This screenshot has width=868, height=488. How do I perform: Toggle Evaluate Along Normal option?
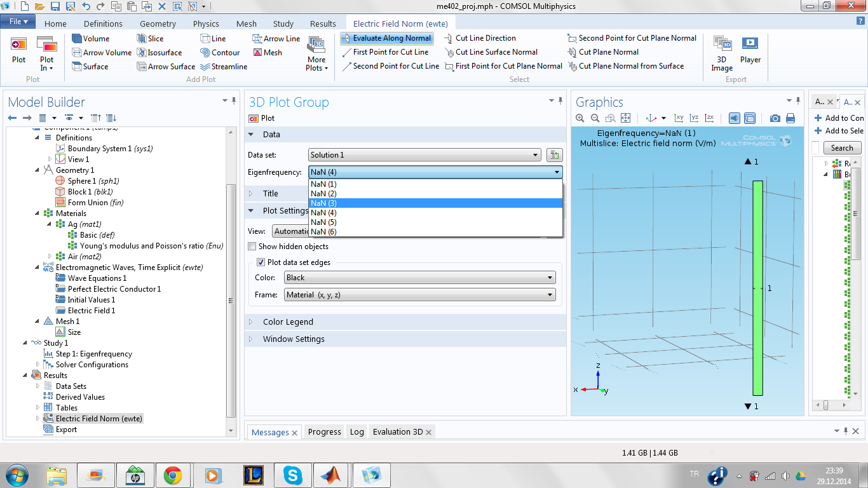[x=386, y=38]
